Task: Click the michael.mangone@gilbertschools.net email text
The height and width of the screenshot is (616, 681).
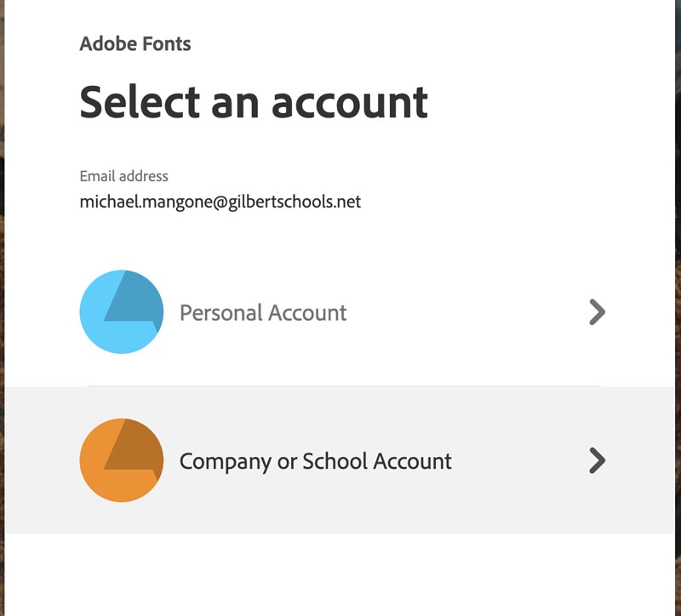Action: point(220,202)
